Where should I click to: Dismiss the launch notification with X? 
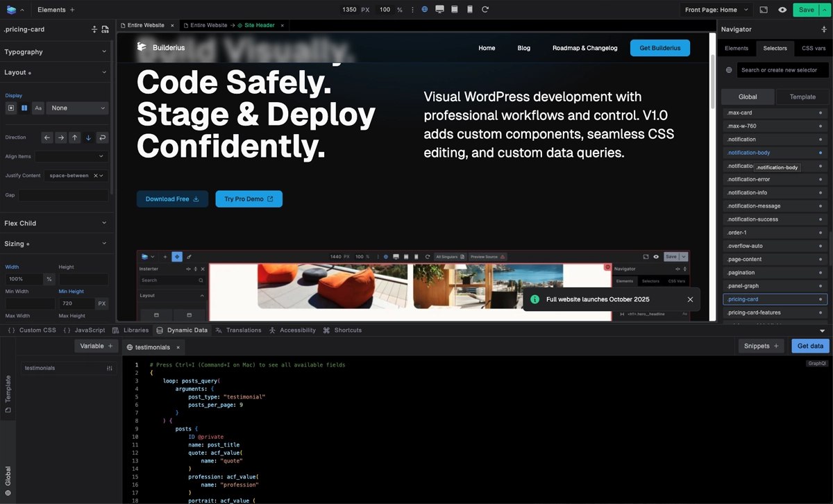pyautogui.click(x=690, y=299)
